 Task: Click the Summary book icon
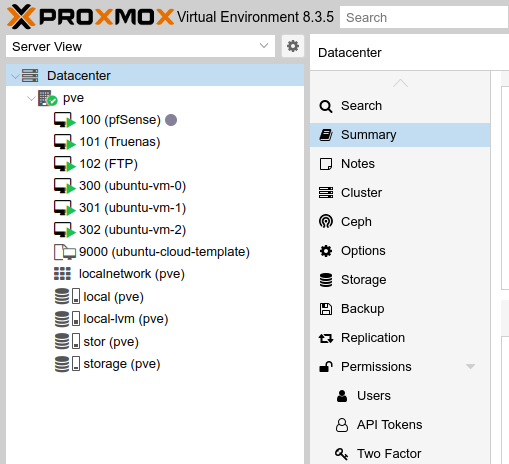click(326, 135)
